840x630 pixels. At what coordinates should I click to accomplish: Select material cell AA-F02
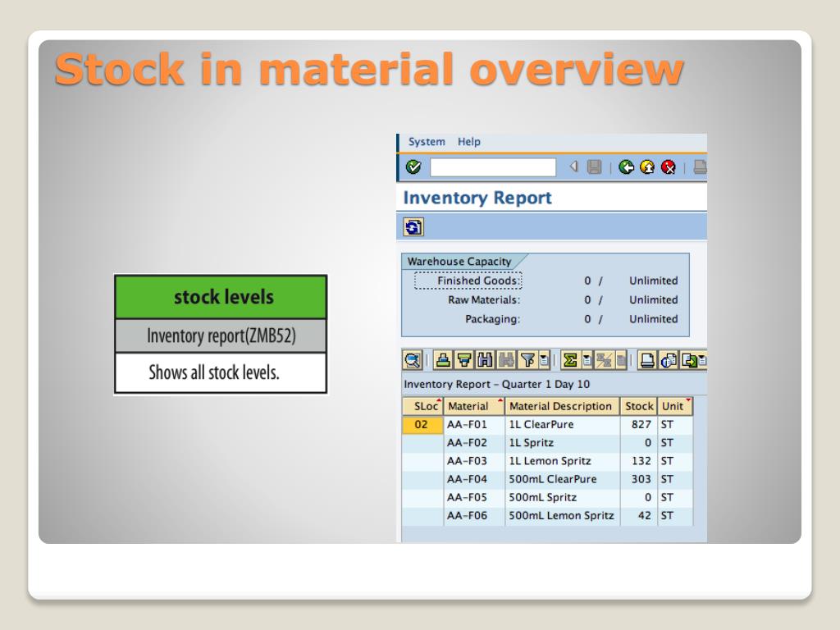[x=474, y=443]
